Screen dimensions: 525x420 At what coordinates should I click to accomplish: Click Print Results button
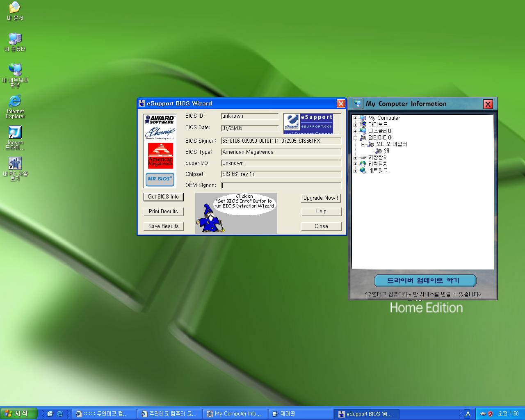click(164, 212)
